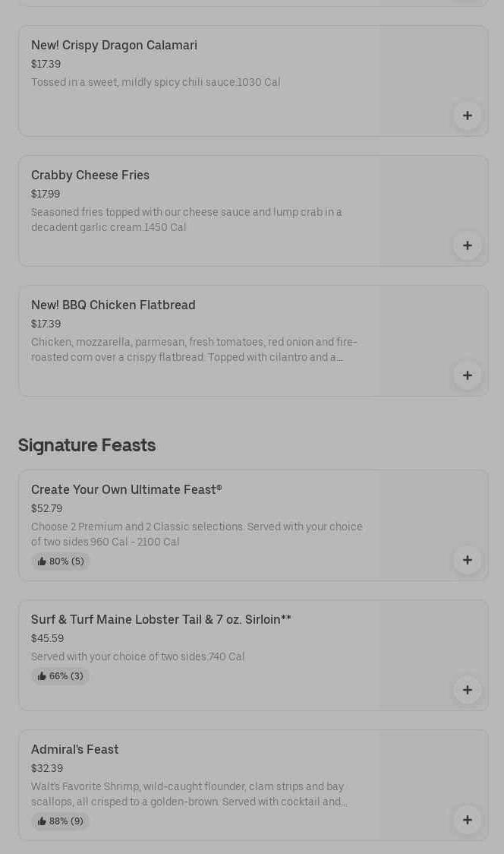504x854 pixels.
Task: Click the 88% (9) thumbs-up rating badge
Action: tap(61, 821)
